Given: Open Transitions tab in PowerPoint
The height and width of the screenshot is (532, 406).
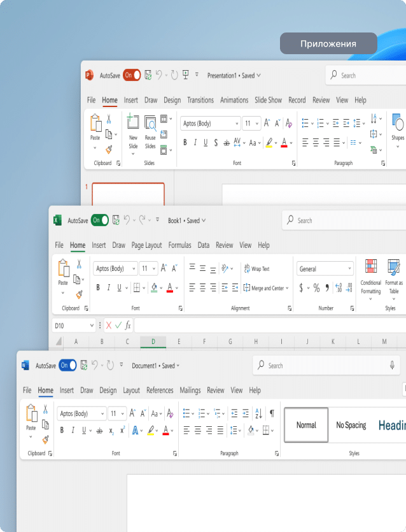Looking at the screenshot, I should 200,100.
